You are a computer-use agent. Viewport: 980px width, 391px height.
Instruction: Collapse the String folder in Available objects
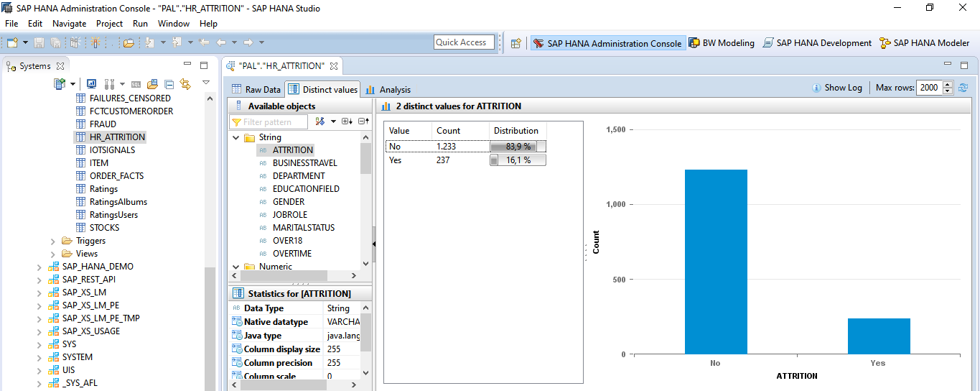click(x=236, y=137)
